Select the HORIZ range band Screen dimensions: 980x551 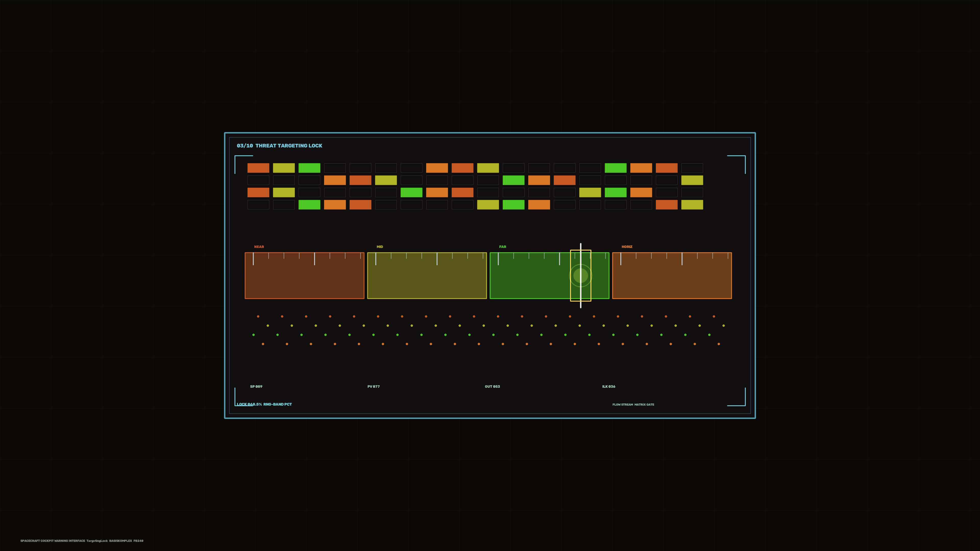672,276
